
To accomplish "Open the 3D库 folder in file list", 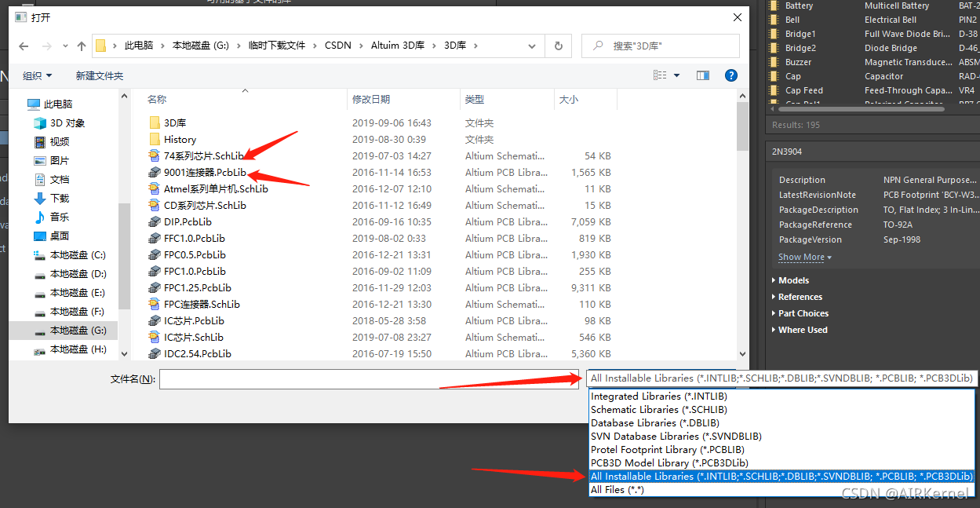I will [x=175, y=123].
